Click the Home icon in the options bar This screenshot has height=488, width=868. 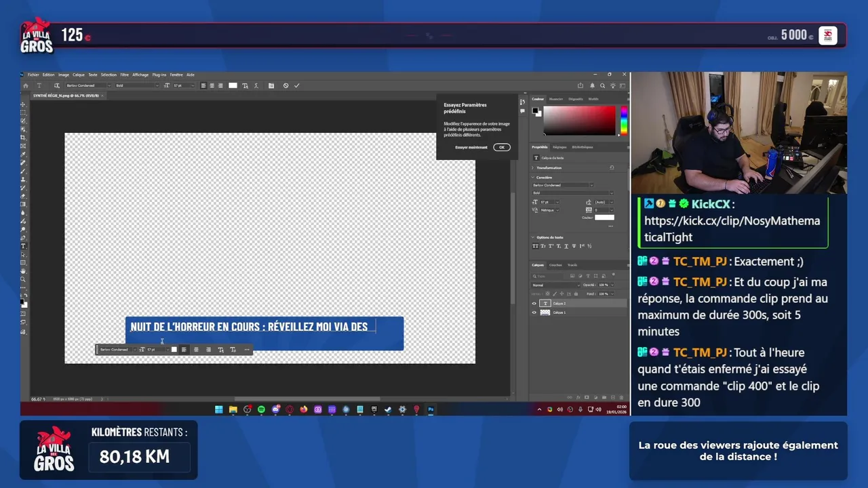26,85
